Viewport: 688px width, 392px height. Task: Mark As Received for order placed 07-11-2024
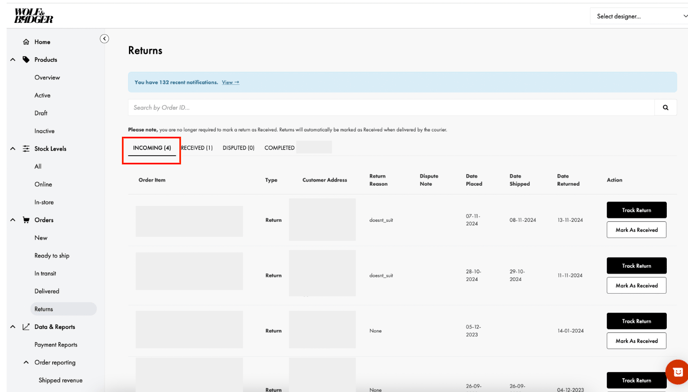coord(636,230)
